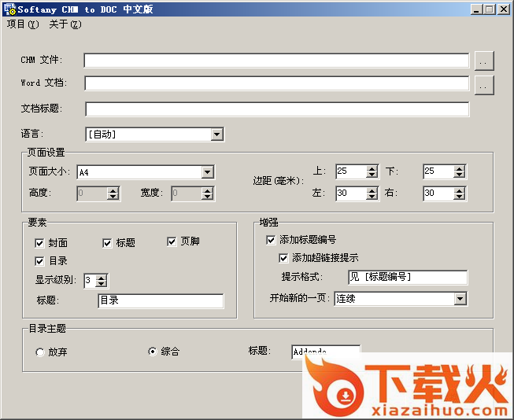The height and width of the screenshot is (420, 514).
Task: Open the 项目 (Y) menu
Action: pyautogui.click(x=23, y=24)
